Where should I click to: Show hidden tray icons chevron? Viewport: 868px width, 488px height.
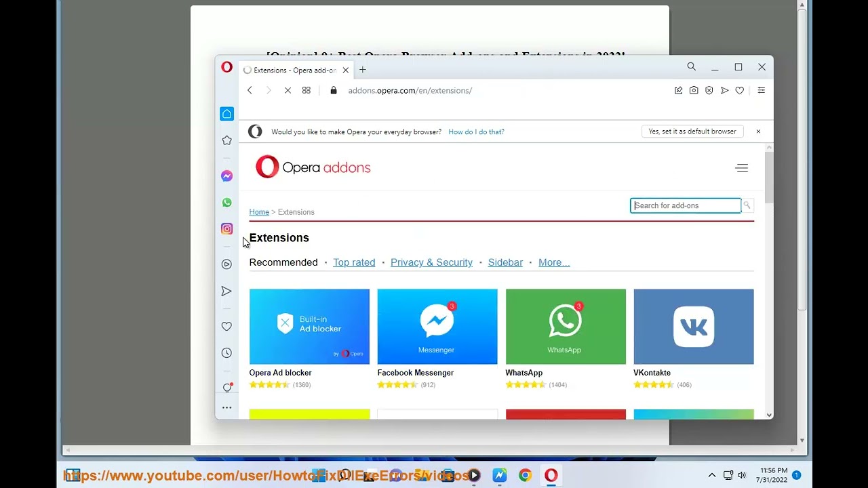(711, 476)
